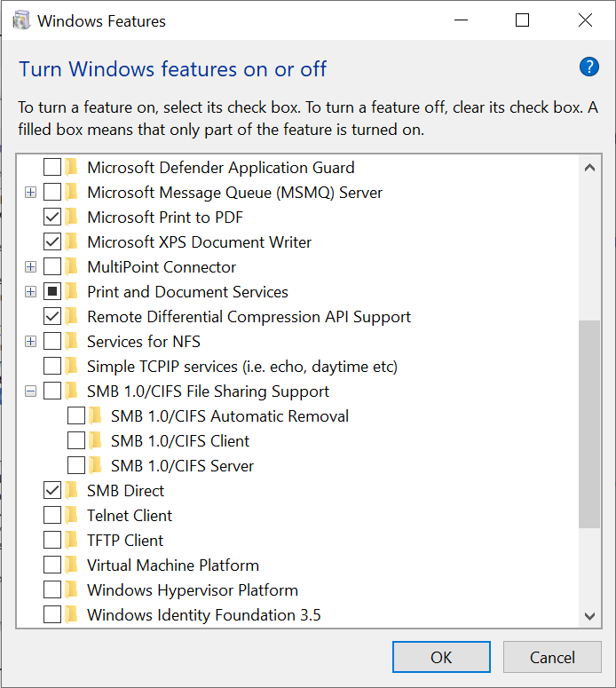Select the SMB Direct label

pyautogui.click(x=125, y=491)
